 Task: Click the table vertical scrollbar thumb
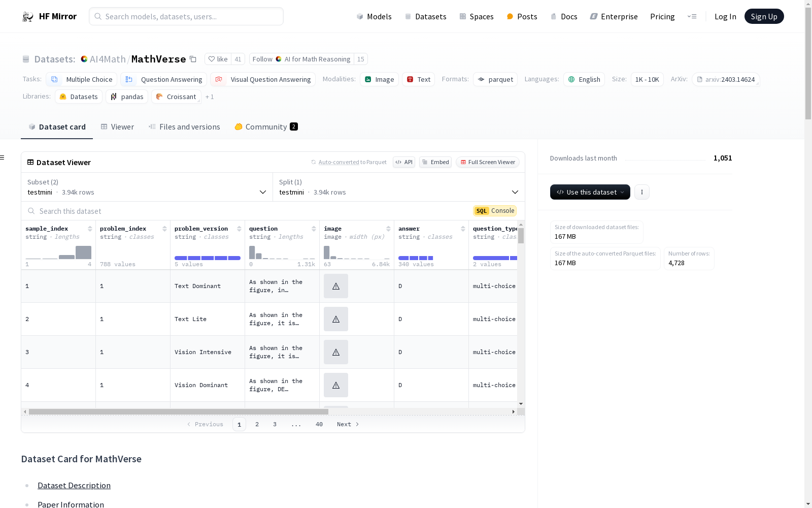[x=521, y=236]
